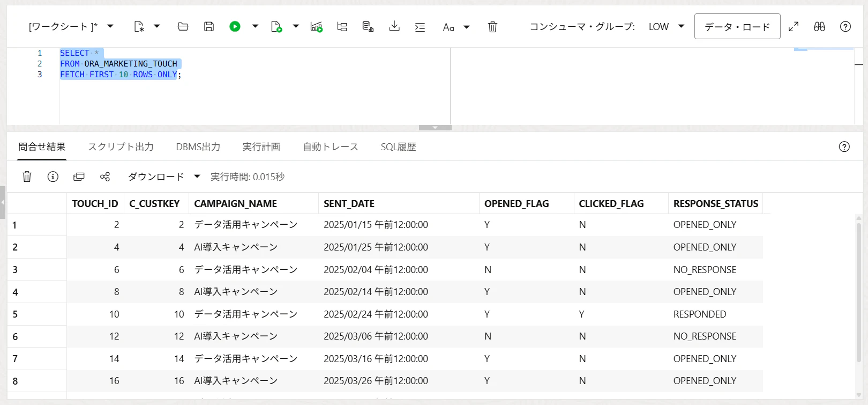Open the worksheet name dropdown

[x=110, y=26]
